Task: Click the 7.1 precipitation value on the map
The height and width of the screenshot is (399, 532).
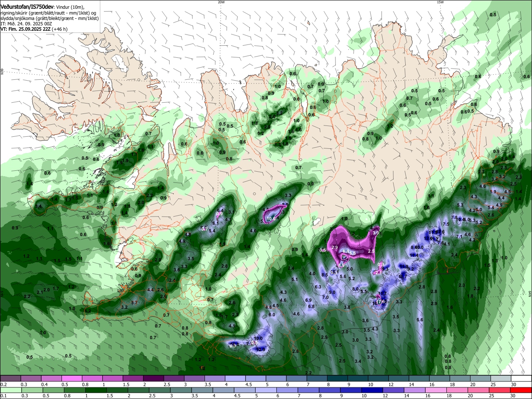Action: point(459,236)
